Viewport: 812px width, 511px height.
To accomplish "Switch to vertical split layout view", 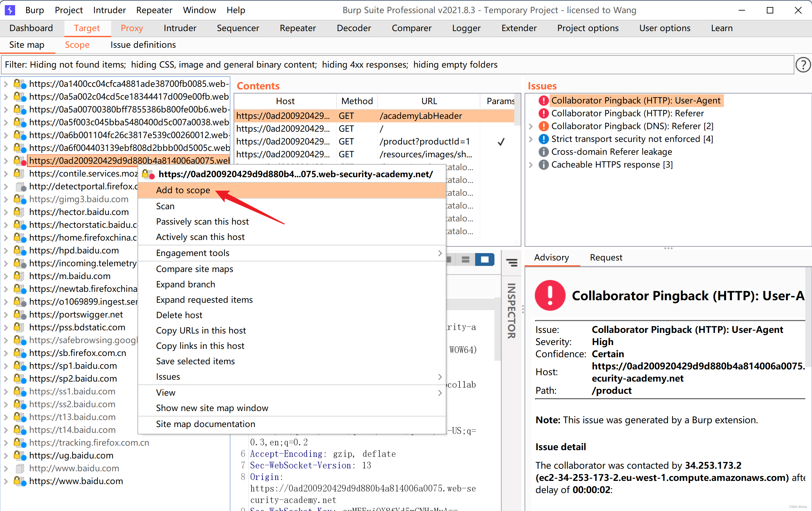I will [465, 260].
